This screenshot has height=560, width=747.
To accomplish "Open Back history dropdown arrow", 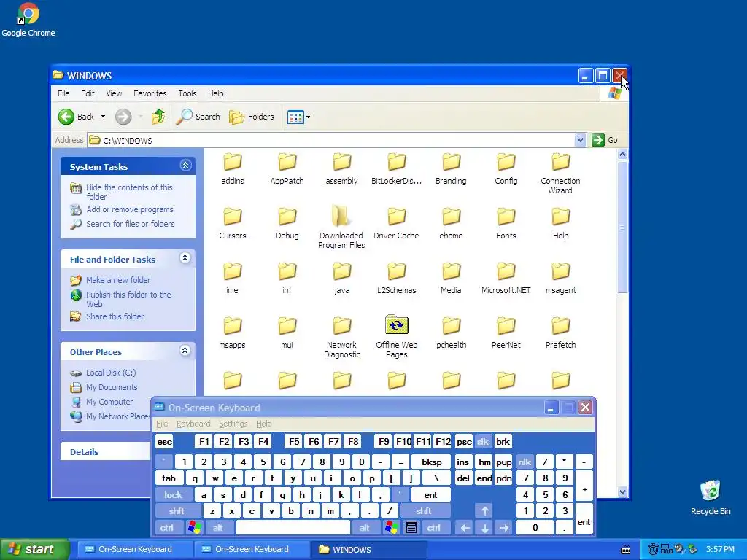I will click(103, 117).
